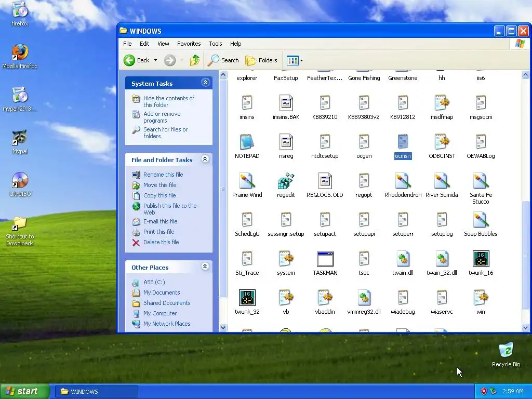Select the vbaddin settings file icon
This screenshot has width=532, height=399.
click(325, 298)
